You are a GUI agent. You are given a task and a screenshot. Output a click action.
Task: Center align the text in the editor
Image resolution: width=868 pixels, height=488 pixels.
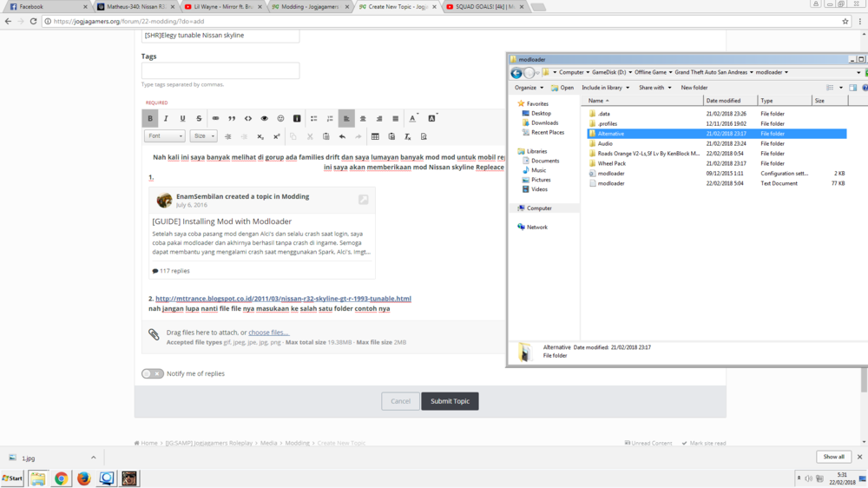[363, 119]
